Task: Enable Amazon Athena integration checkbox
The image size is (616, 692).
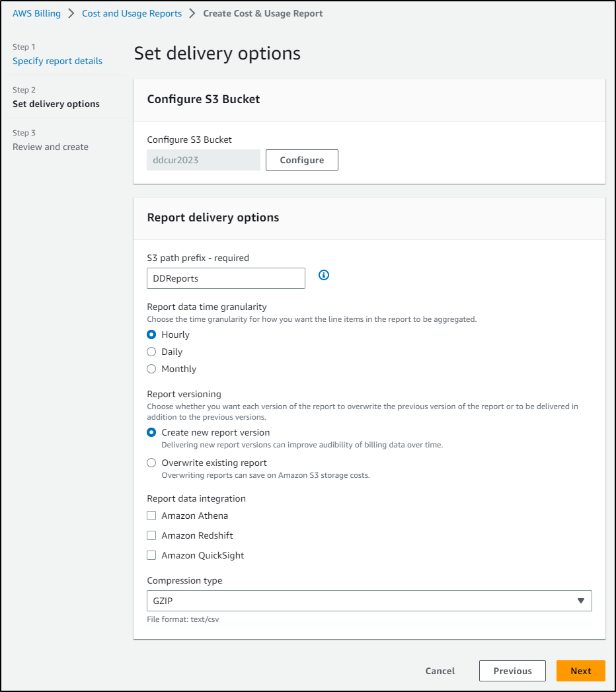Action: click(151, 516)
